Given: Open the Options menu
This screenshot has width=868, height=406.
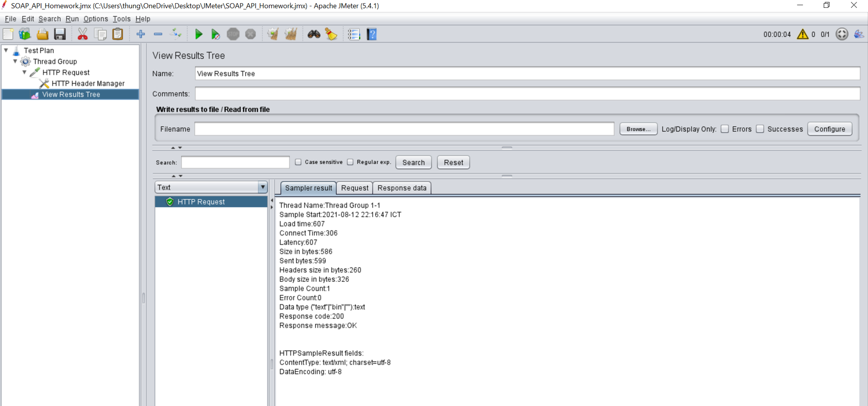Looking at the screenshot, I should [96, 19].
